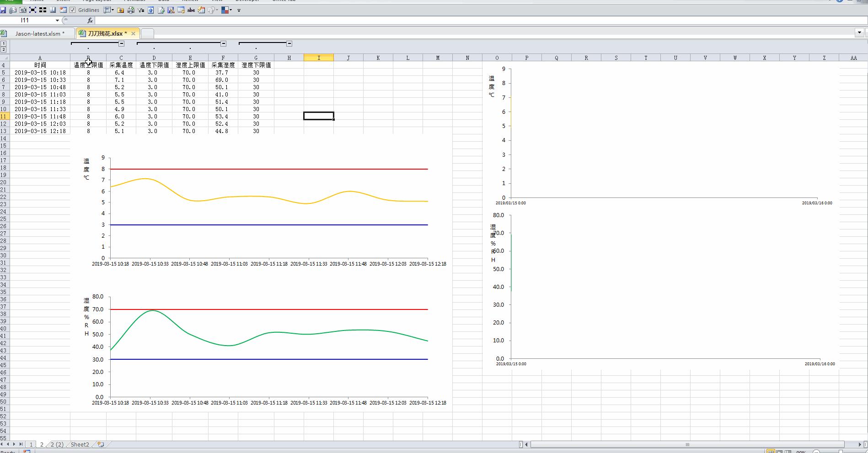Click the strikethrough abc icon

[191, 10]
